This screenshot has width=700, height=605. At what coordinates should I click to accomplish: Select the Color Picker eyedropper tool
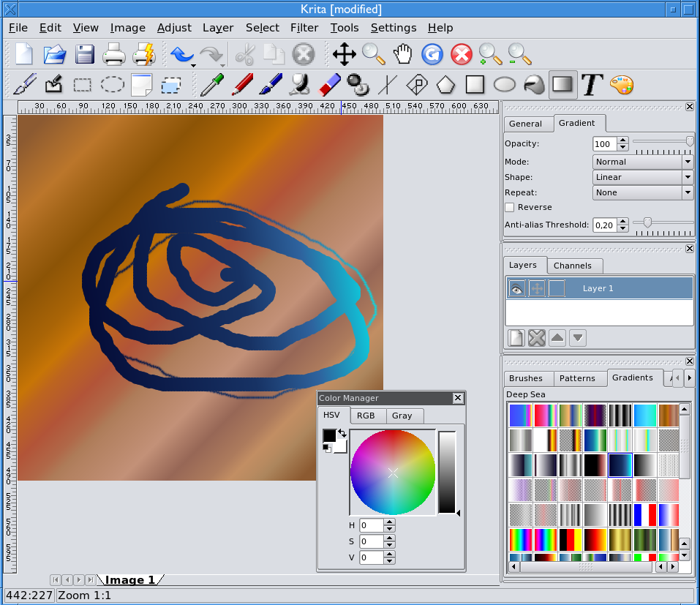pyautogui.click(x=212, y=84)
